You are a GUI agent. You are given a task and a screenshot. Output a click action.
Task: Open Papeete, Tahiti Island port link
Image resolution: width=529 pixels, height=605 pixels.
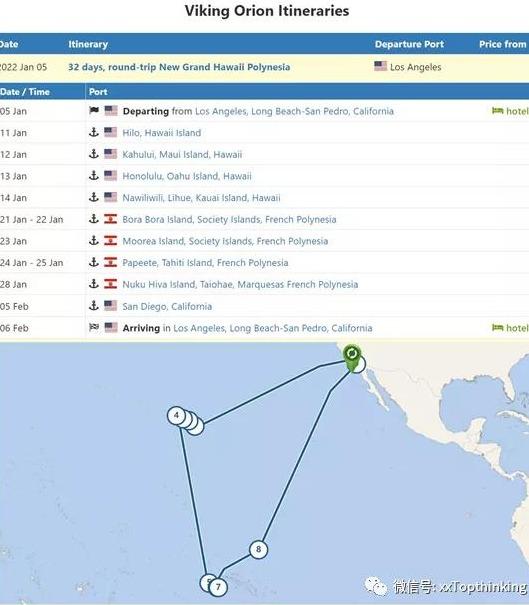click(x=205, y=263)
